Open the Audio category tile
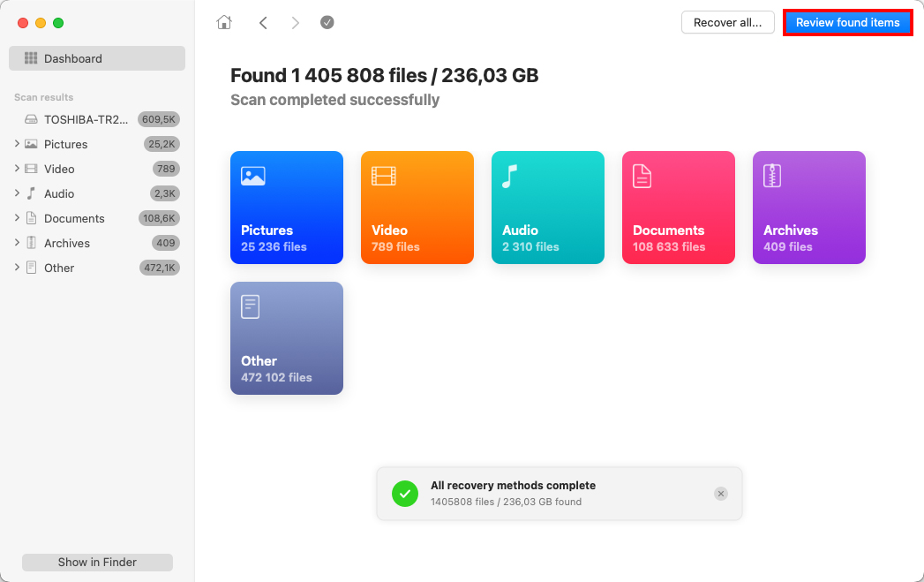Screen dimensions: 924x582 548,208
